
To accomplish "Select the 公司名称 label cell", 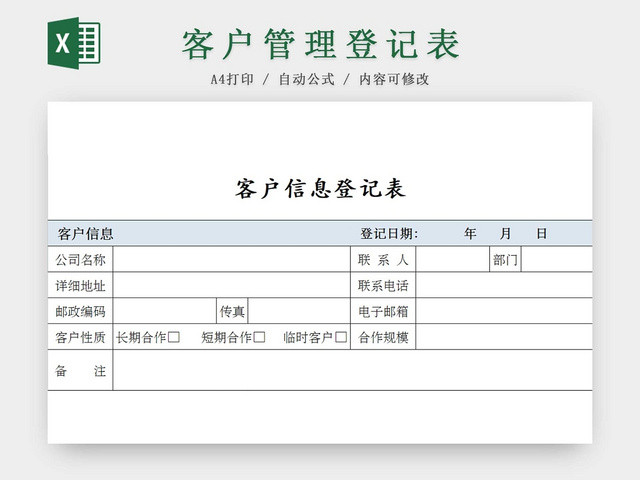I will tap(80, 259).
